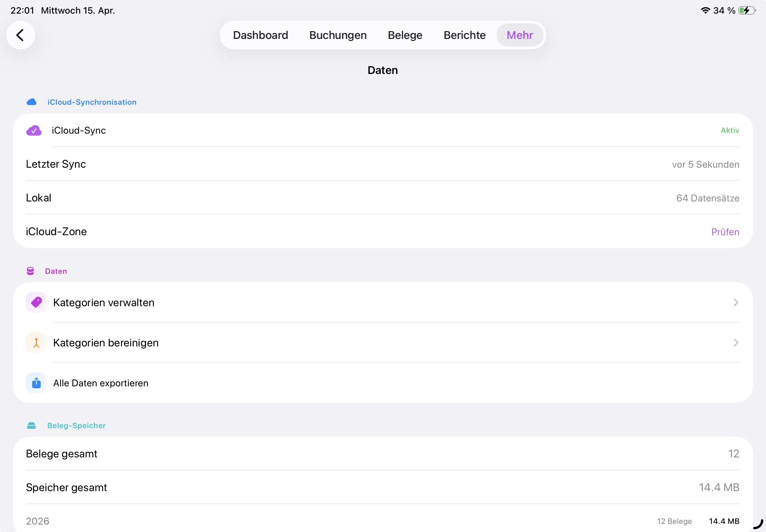Screen dimensions: 766x532
Task: Click the iCloud-Sync cloud icon
Action: tap(34, 130)
